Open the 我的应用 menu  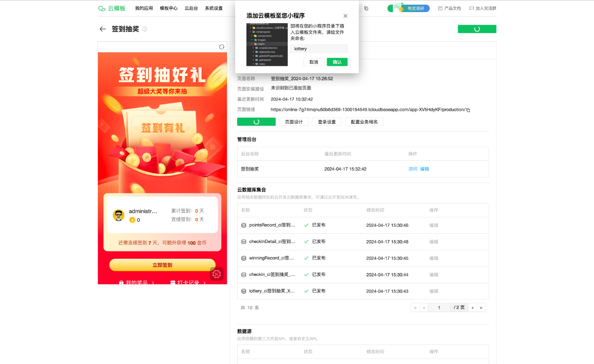[x=144, y=8]
